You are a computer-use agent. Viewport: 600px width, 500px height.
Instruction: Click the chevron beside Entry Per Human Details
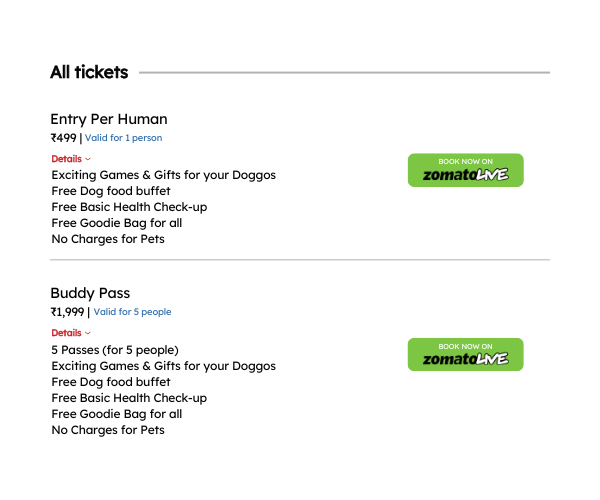(88, 159)
